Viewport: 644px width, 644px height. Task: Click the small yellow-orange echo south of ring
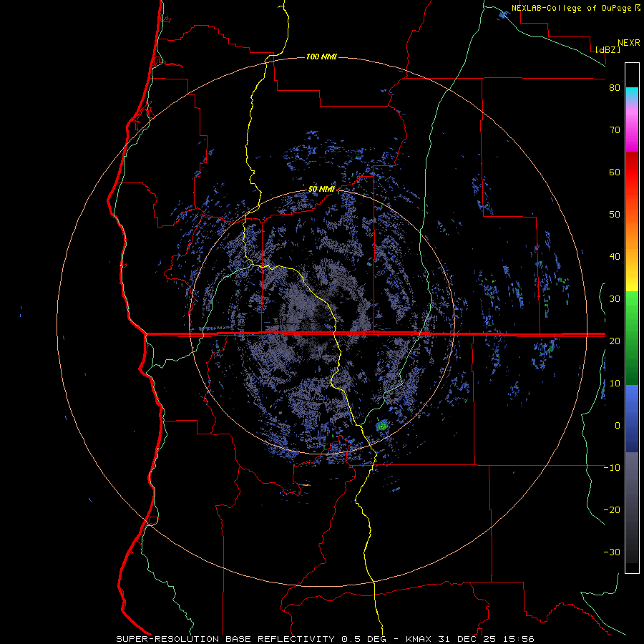pyautogui.click(x=305, y=485)
